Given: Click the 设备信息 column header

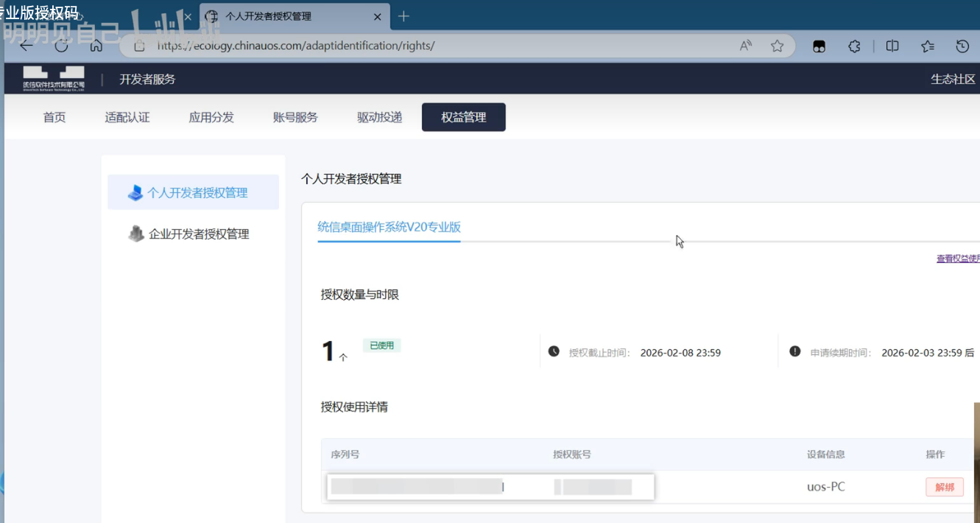Looking at the screenshot, I should [x=826, y=454].
